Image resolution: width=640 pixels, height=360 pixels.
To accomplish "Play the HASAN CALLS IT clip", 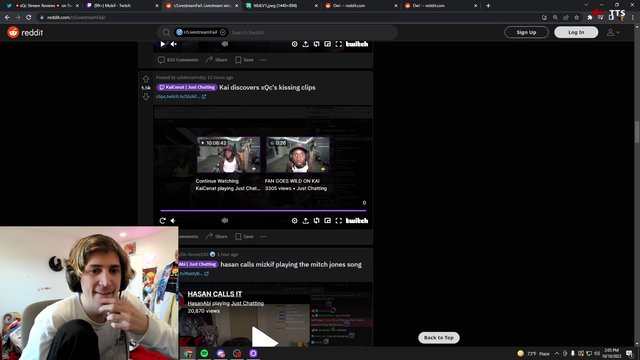I will click(264, 337).
